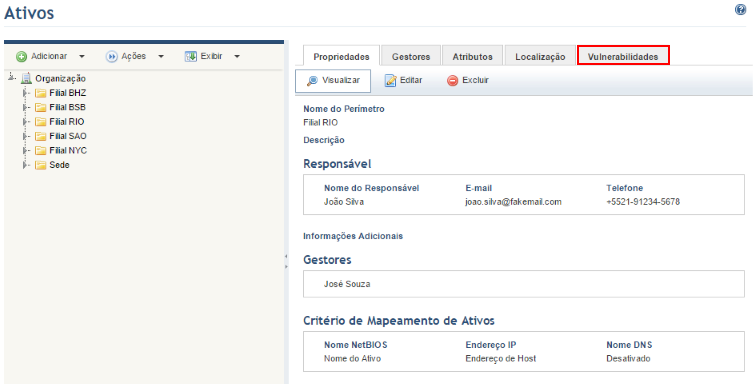The image size is (756, 384).
Task: Select Filial SAO in the tree
Action: [68, 136]
